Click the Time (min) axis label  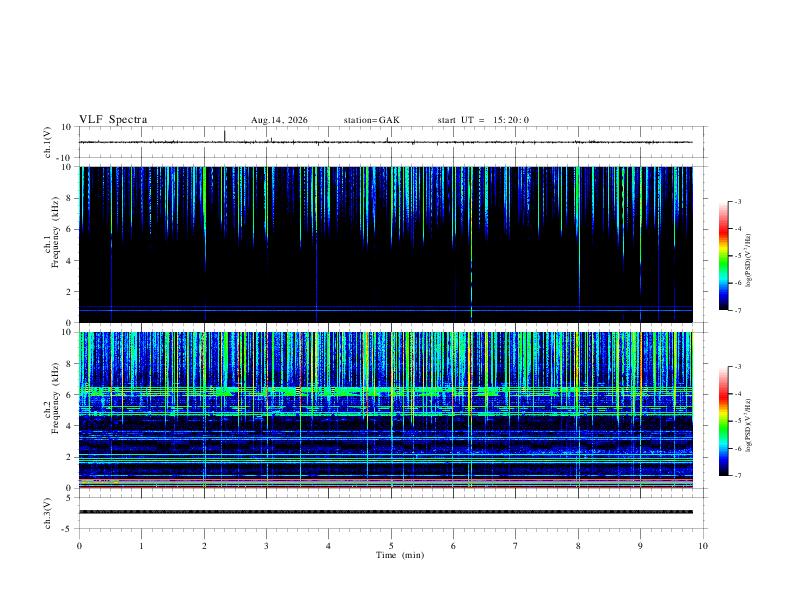tap(400, 555)
